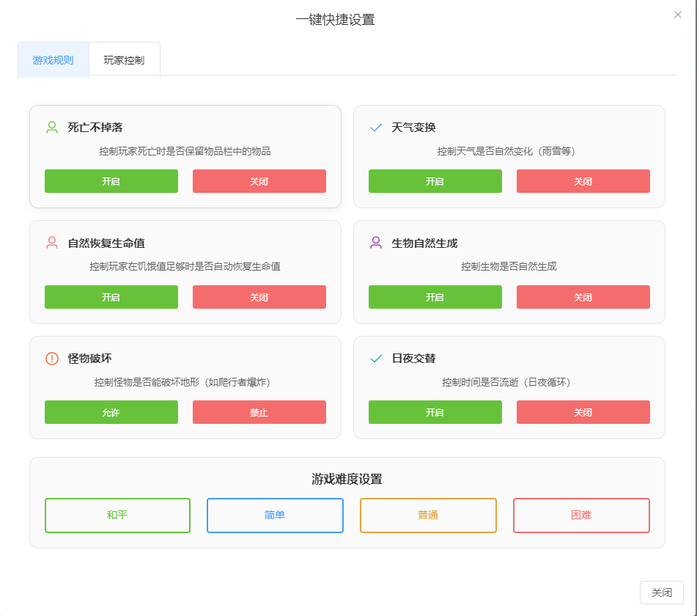Enable 死亡不掉落 with the green 开启 button
This screenshot has height=616, width=697.
(x=111, y=181)
